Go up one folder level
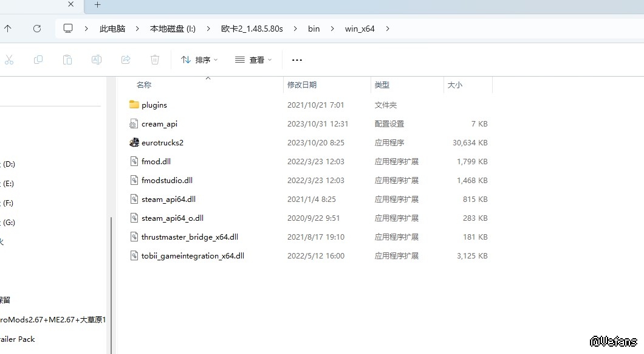The image size is (644, 354). tap(8, 29)
